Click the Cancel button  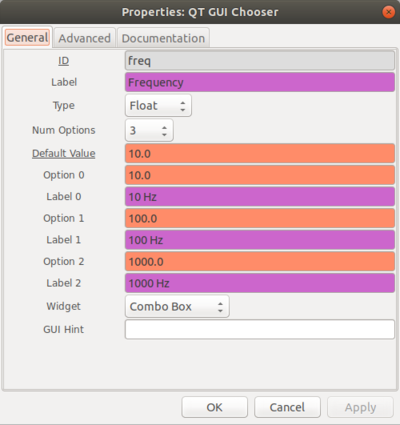287,407
